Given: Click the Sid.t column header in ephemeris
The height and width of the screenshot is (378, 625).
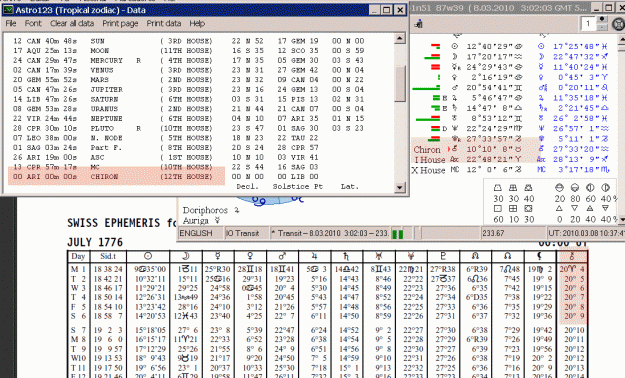Looking at the screenshot, I should 108,256.
